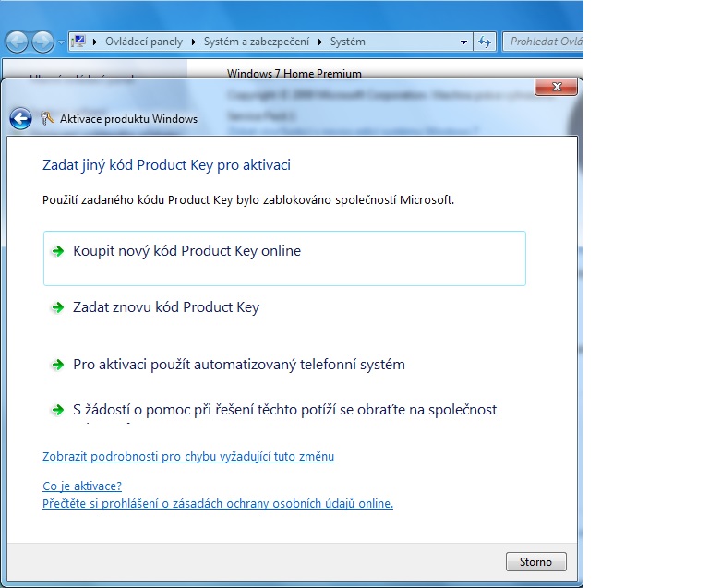
Task: Click green arrow beside telefonní systém option
Action: coord(58,365)
